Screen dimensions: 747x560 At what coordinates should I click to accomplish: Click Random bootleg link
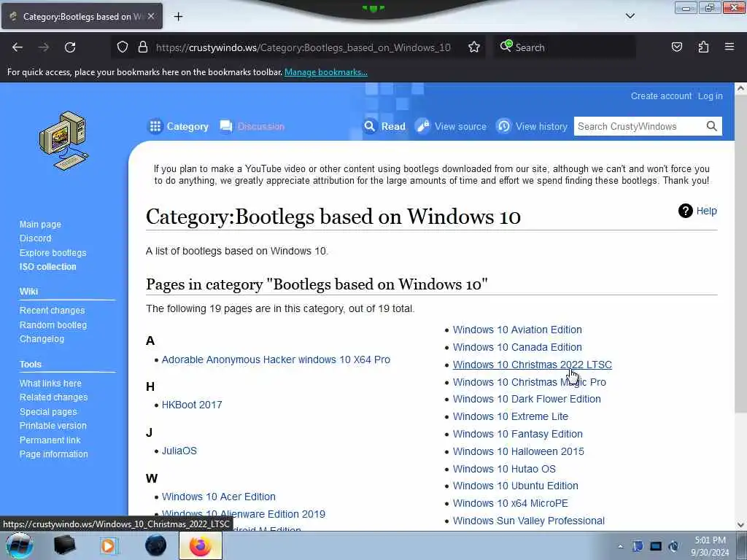point(53,324)
